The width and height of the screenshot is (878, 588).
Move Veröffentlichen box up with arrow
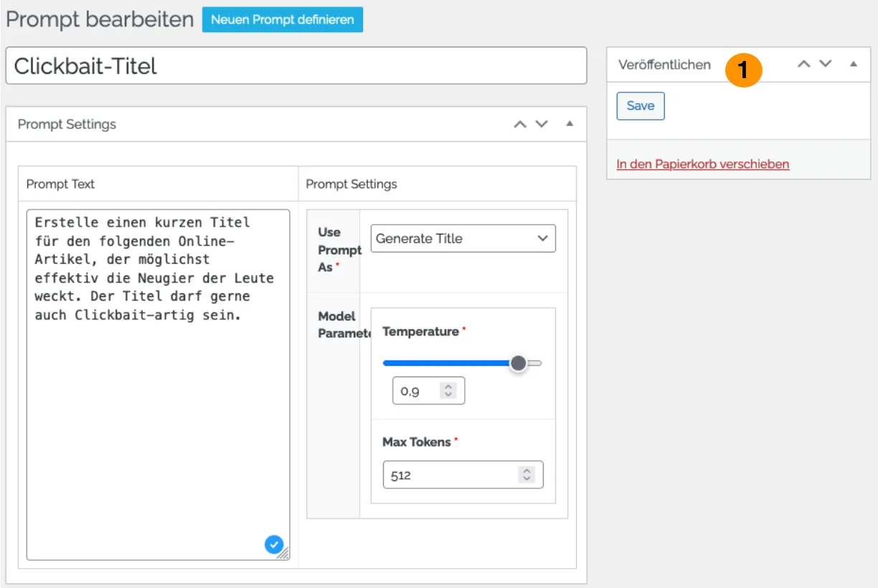[x=804, y=64]
